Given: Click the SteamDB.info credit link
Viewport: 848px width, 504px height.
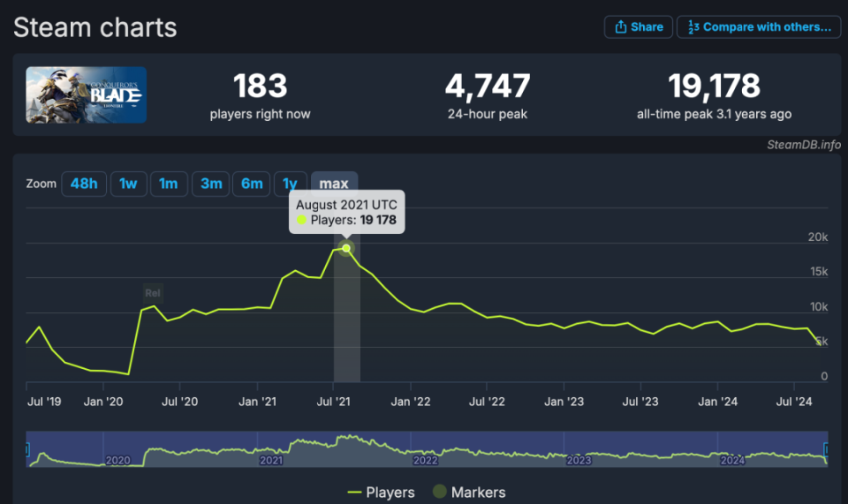Looking at the screenshot, I should click(804, 145).
